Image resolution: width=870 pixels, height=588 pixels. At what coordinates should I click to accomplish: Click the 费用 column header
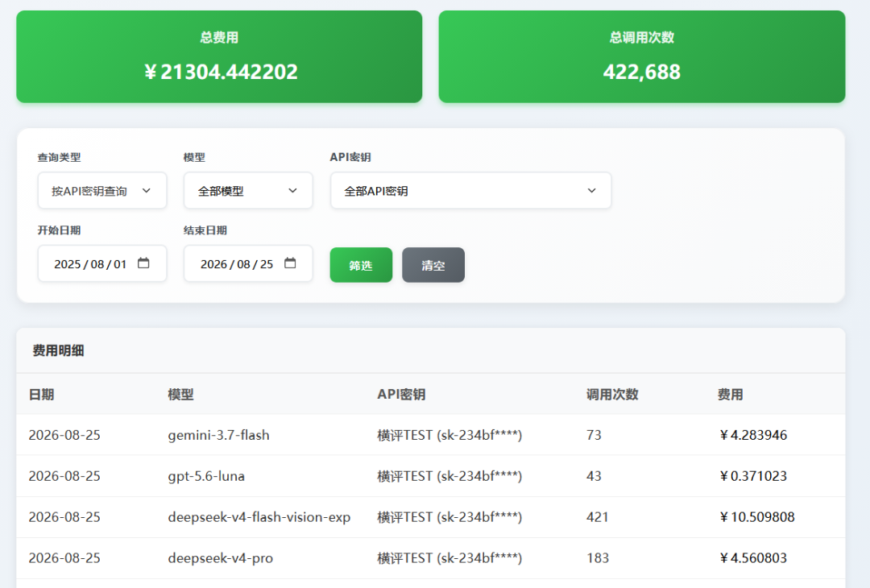pyautogui.click(x=730, y=395)
